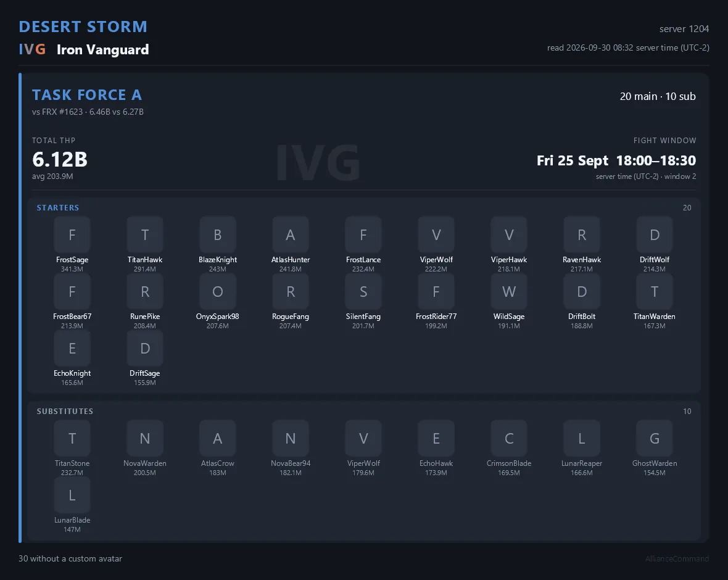Click LunarBlade's 147M value

[x=72, y=529]
